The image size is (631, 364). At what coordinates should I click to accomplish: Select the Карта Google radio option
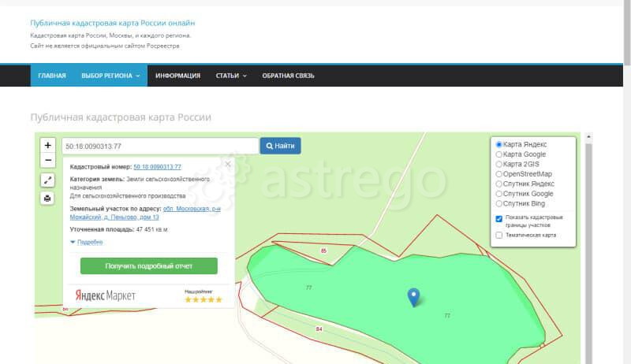498,154
